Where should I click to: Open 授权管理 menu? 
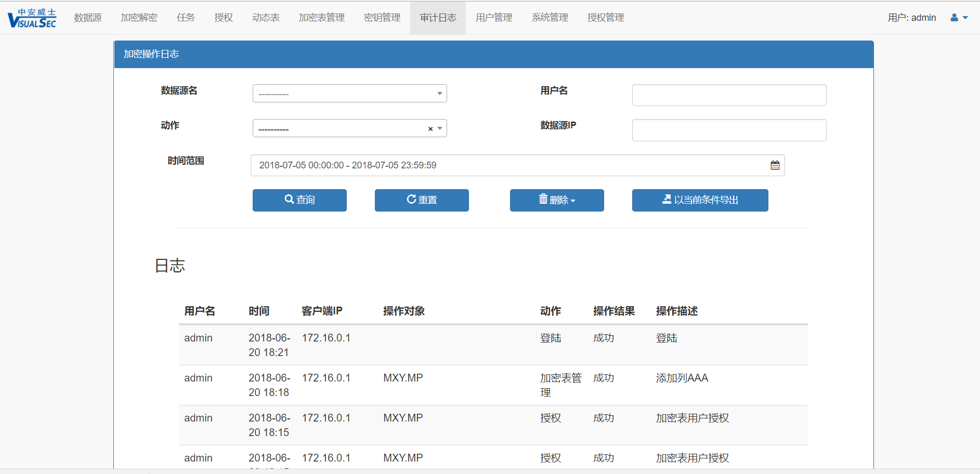[x=606, y=18]
